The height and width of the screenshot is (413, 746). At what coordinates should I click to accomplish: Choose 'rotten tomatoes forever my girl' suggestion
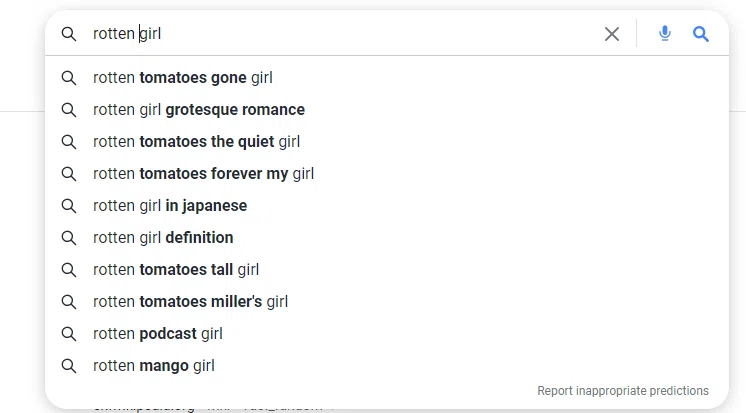[387, 174]
